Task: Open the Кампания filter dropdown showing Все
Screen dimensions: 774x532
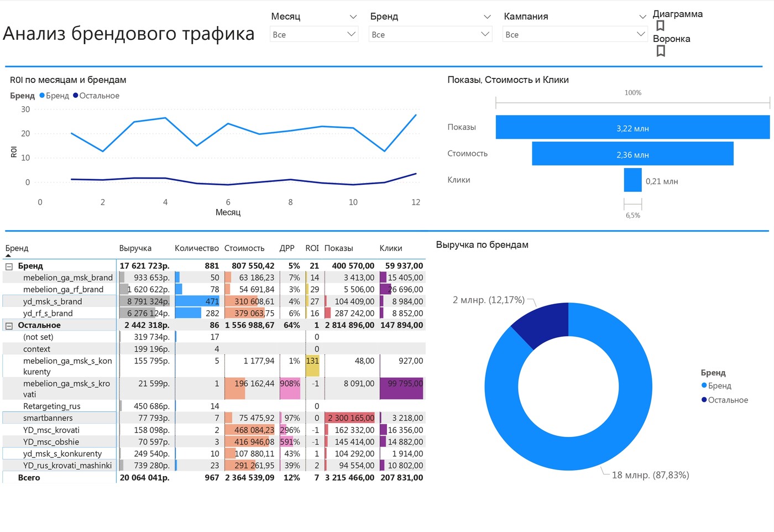Action: tap(574, 34)
